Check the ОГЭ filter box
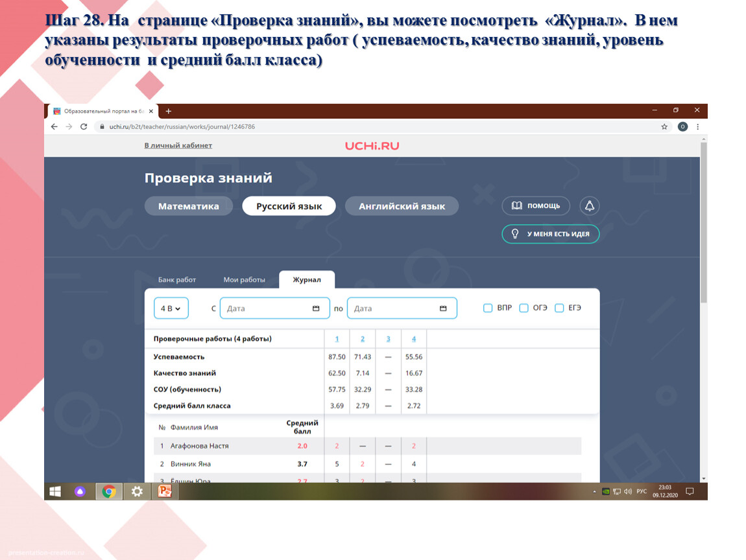 point(523,309)
